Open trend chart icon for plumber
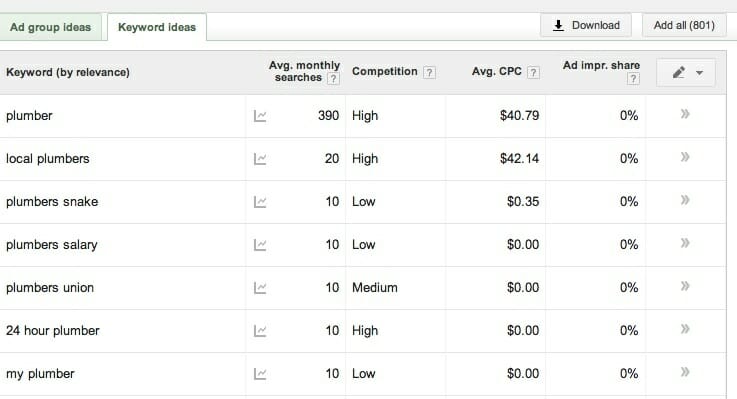This screenshot has width=737, height=399. pos(260,116)
